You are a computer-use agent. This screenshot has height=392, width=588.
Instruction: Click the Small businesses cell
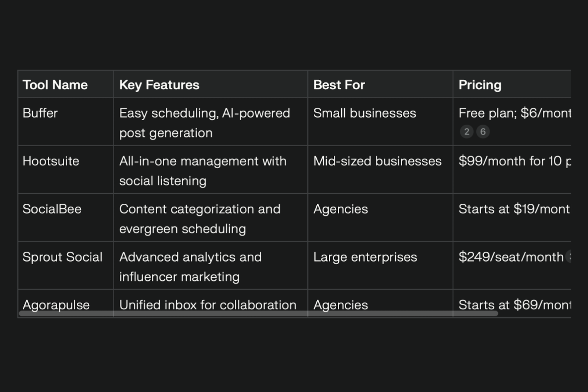[365, 113]
